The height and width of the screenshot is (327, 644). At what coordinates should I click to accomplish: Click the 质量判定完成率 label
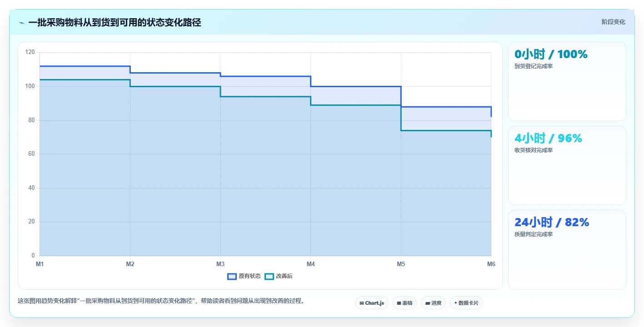(533, 234)
